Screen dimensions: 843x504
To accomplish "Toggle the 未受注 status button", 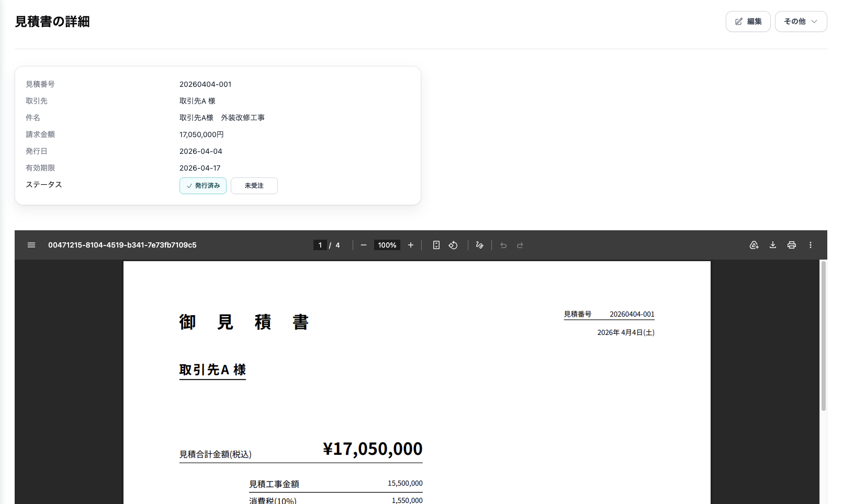I will click(254, 186).
